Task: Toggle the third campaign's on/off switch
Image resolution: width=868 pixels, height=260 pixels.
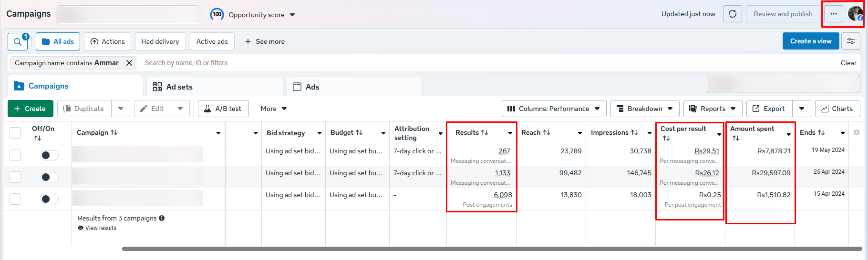Action: [49, 199]
